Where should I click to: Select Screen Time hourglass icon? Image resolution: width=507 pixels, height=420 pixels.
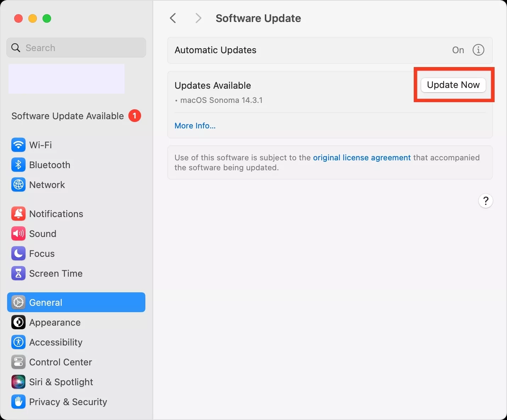tap(18, 273)
